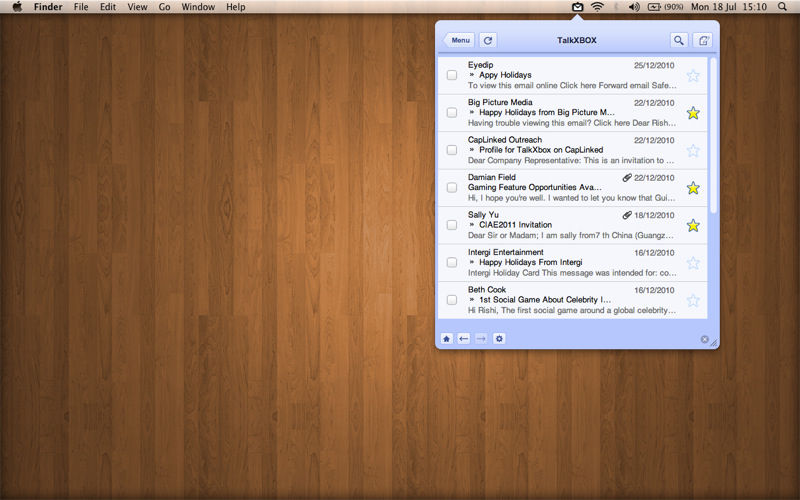Open '1st Social Game About Celebrity' subject
Image resolution: width=800 pixels, height=500 pixels.
tap(545, 299)
